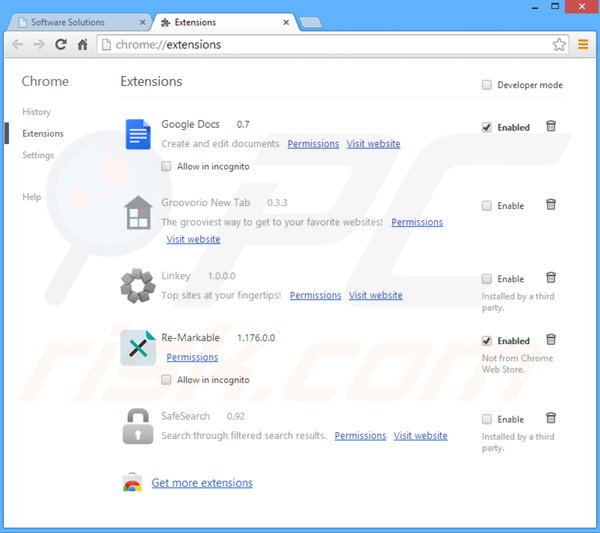Viewport: 600px width, 533px height.
Task: Remove SafeSearch using its trash icon
Action: tap(551, 418)
